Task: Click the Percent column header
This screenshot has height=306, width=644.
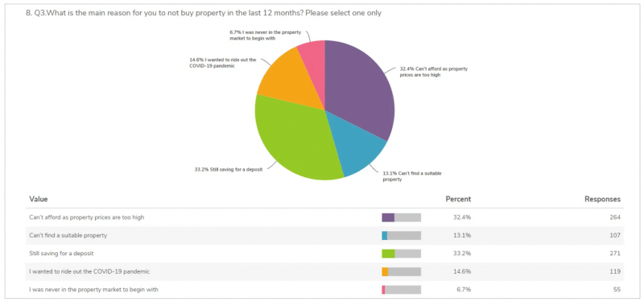Action: 458,199
